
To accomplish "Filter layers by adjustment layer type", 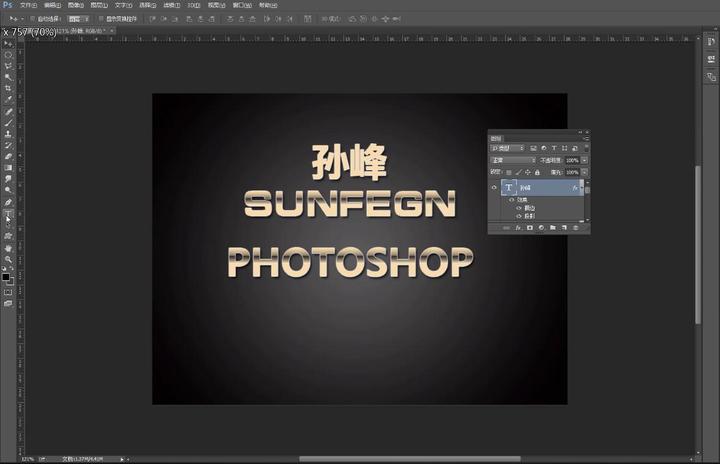I will 544,148.
